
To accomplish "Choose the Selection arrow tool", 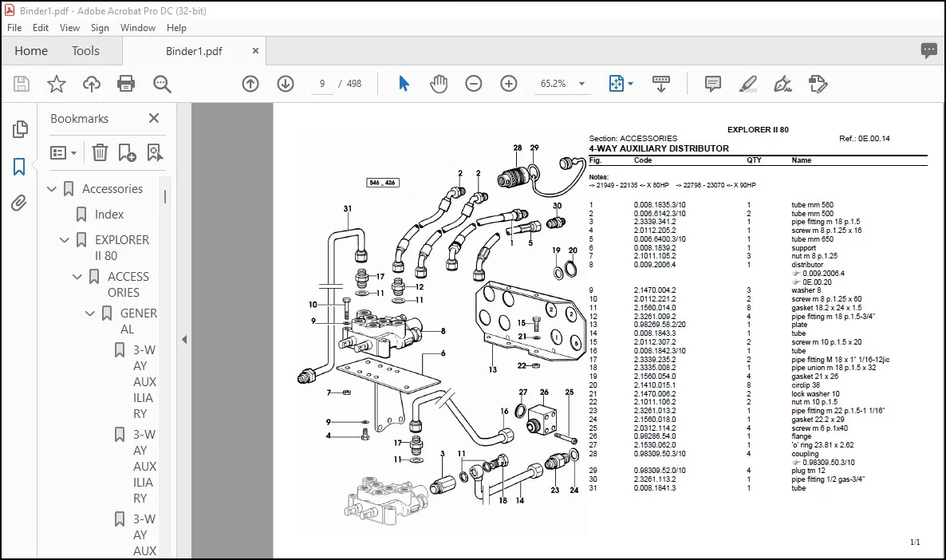I will click(x=404, y=84).
